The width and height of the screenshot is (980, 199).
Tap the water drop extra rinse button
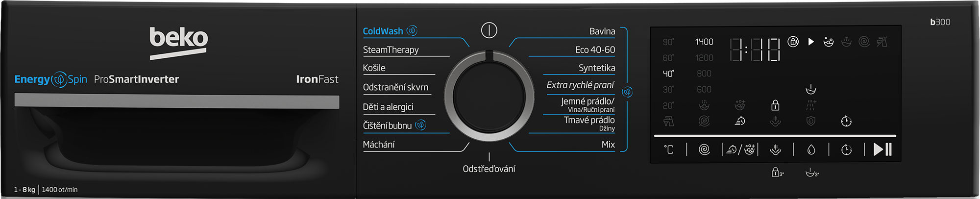pyautogui.click(x=811, y=149)
